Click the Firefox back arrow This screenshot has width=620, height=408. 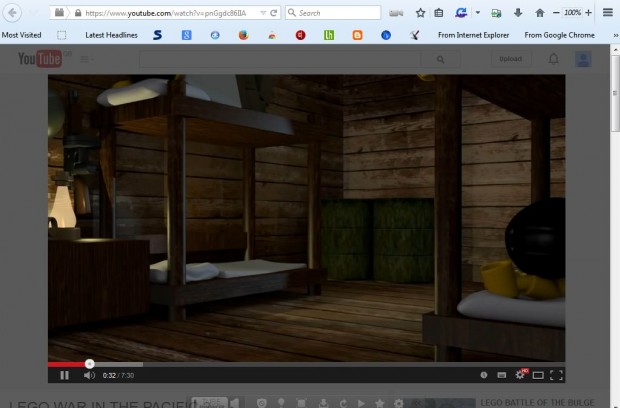point(12,13)
